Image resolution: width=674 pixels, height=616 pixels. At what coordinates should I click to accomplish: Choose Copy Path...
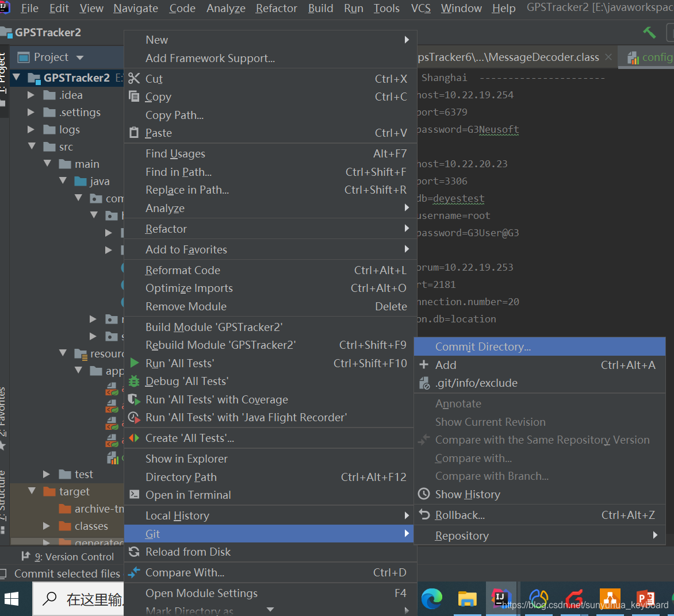(x=270, y=115)
